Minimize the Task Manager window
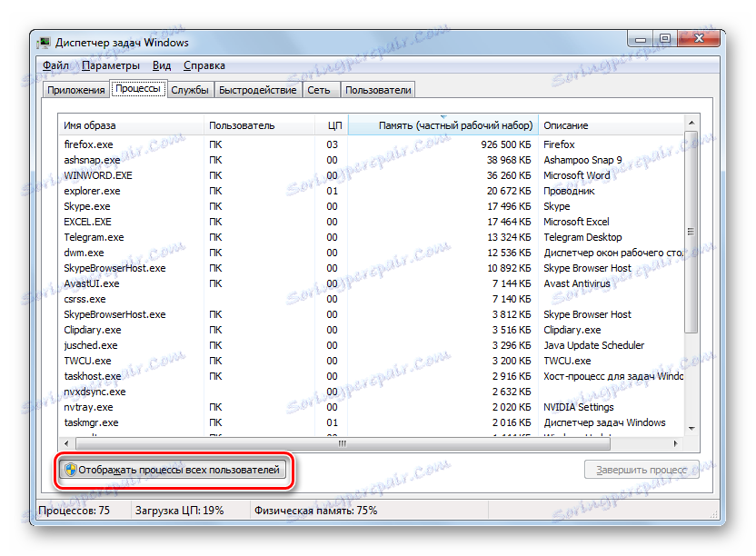The height and width of the screenshot is (556, 756). pyautogui.click(x=641, y=38)
